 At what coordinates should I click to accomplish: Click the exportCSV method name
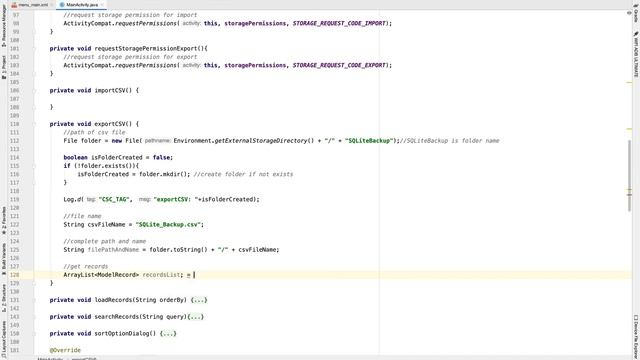point(110,124)
